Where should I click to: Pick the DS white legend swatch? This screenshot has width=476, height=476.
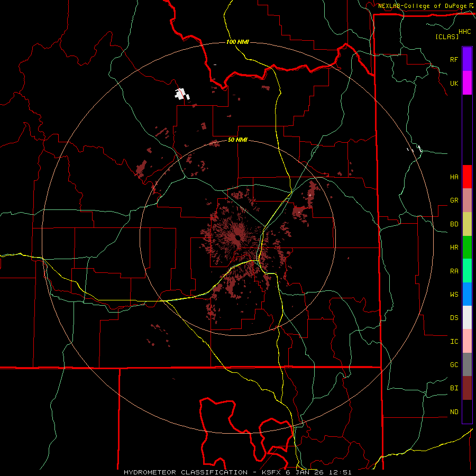(467, 317)
